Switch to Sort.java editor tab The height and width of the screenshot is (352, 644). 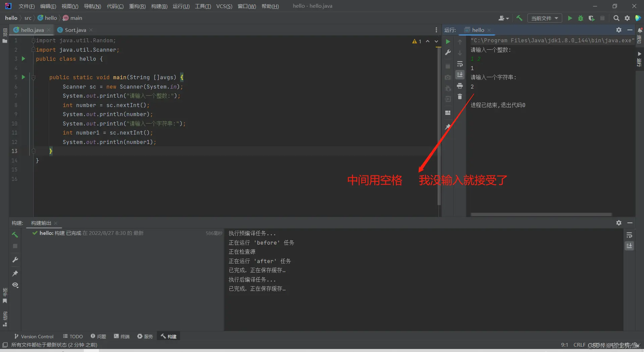click(75, 30)
